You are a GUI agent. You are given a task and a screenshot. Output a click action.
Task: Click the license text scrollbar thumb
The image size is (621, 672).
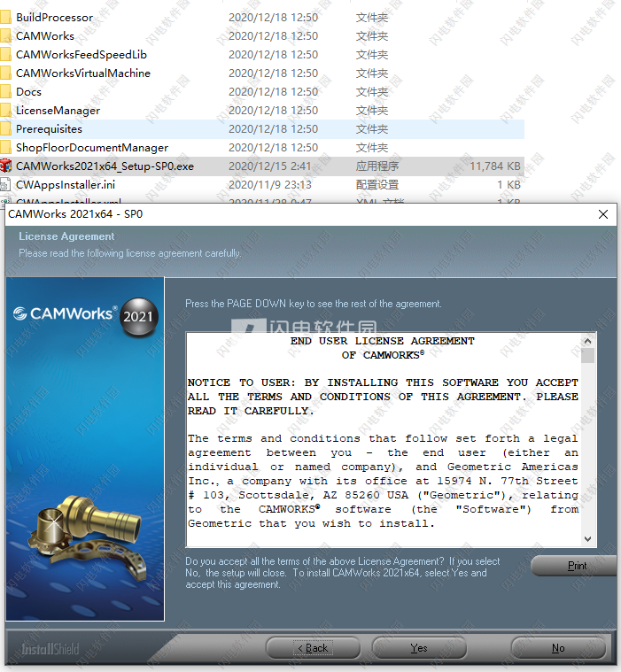pos(588,355)
